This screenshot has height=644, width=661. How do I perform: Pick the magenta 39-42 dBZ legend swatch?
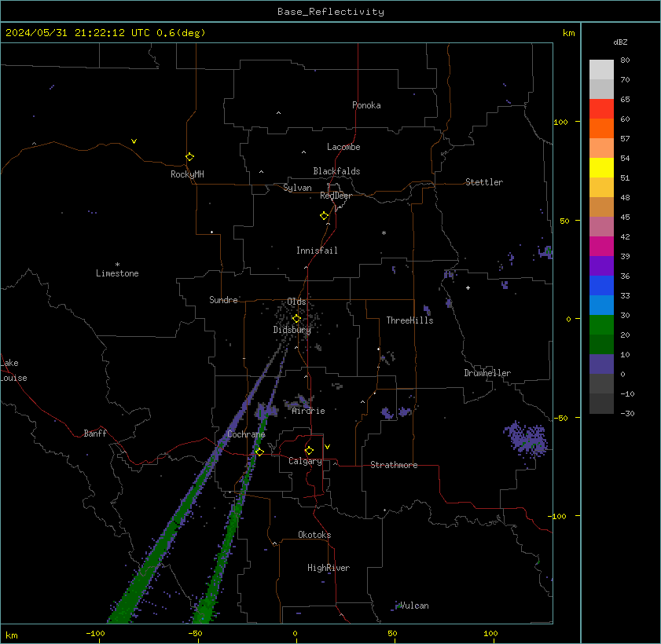pos(601,247)
